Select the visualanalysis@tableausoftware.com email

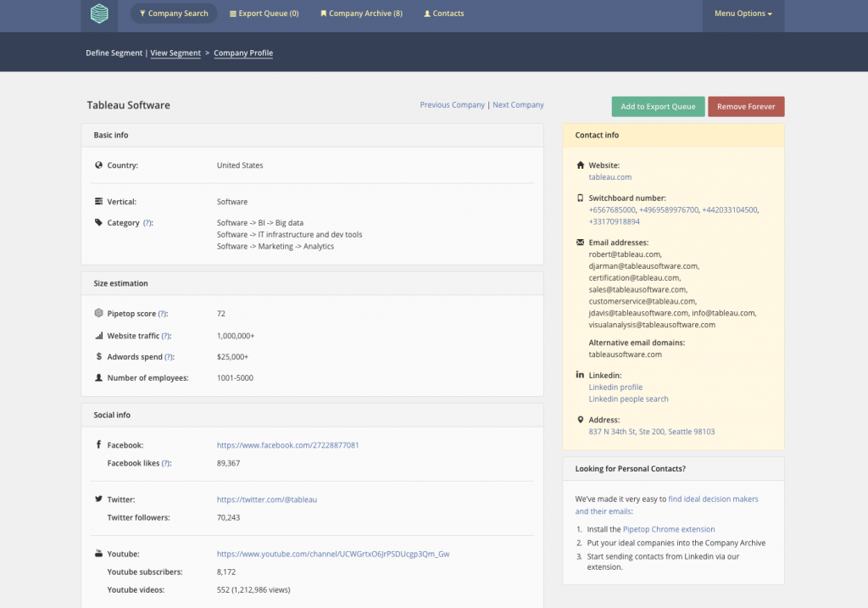(652, 325)
